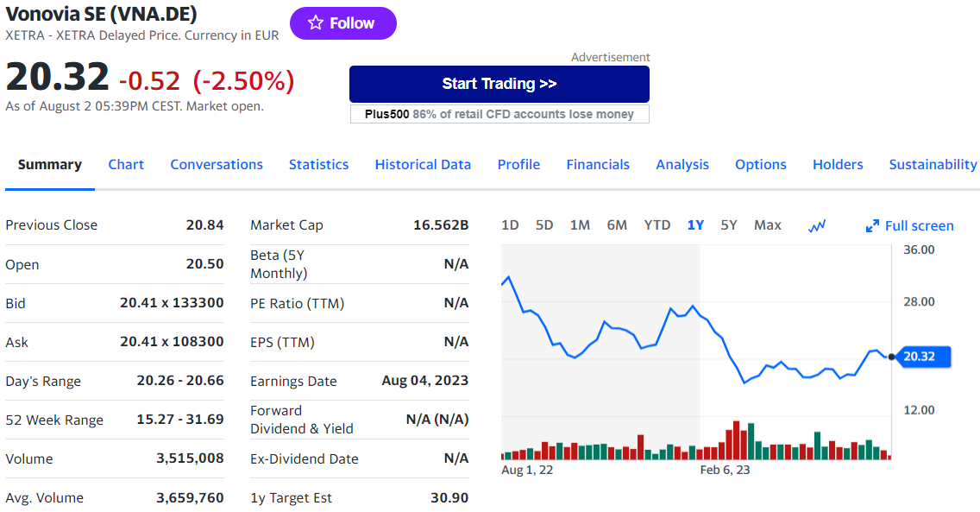Select the 1D chart range
980x512 pixels.
510,224
